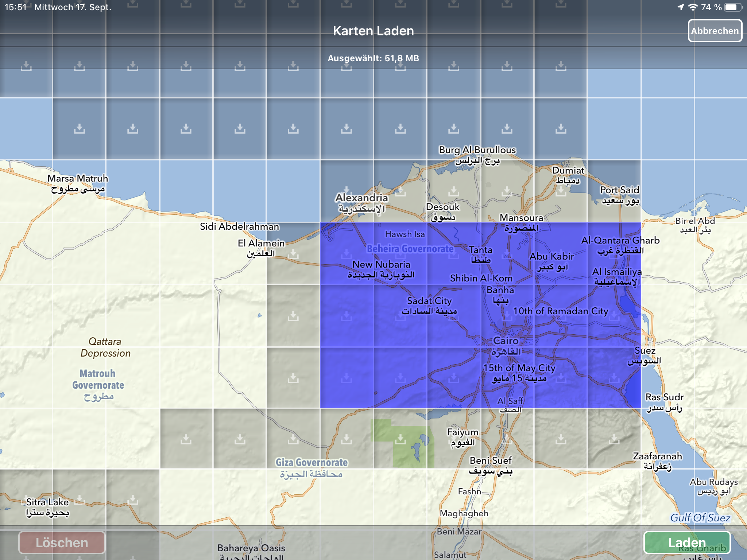
Task: Tap the download icon nearest above Zaafaranah
Action: [x=614, y=439]
